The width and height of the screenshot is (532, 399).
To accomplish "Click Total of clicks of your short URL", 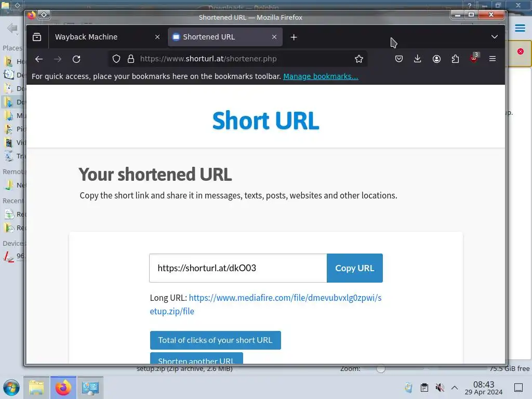I will pos(216,340).
